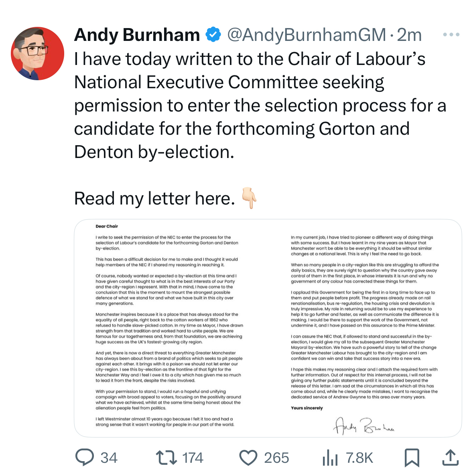Click the 34 replies count
The width and height of the screenshot is (473, 476).
[x=109, y=458]
